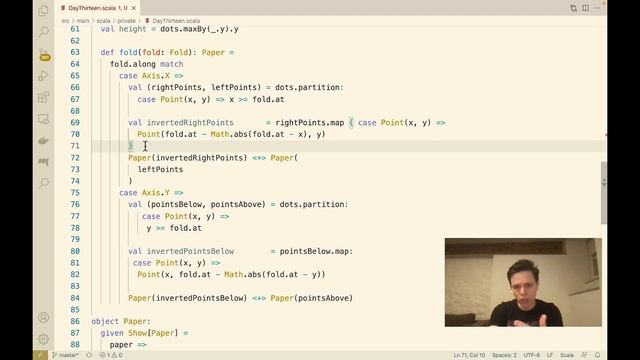Click 'case Axis.Y =>' on line 75

click(x=151, y=193)
